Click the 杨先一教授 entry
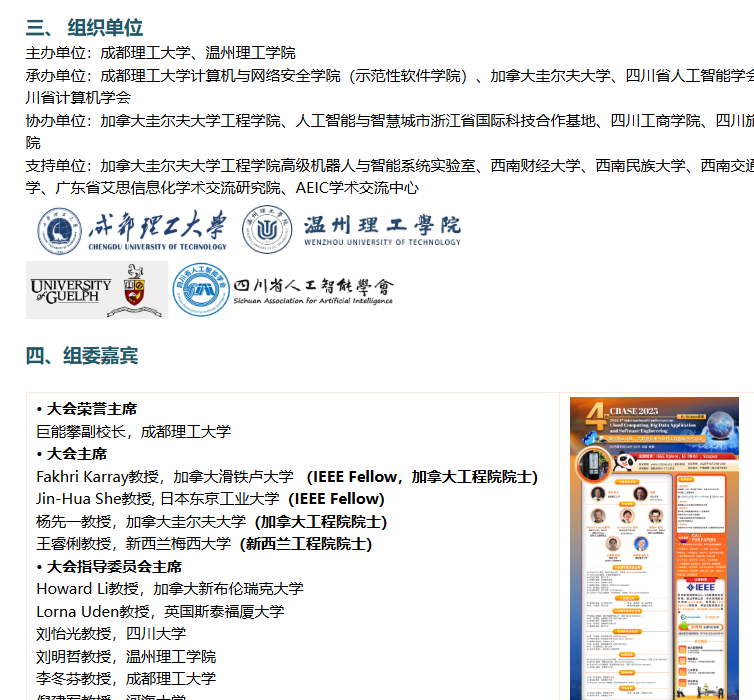Screen dimensions: 754x700 tap(212, 522)
